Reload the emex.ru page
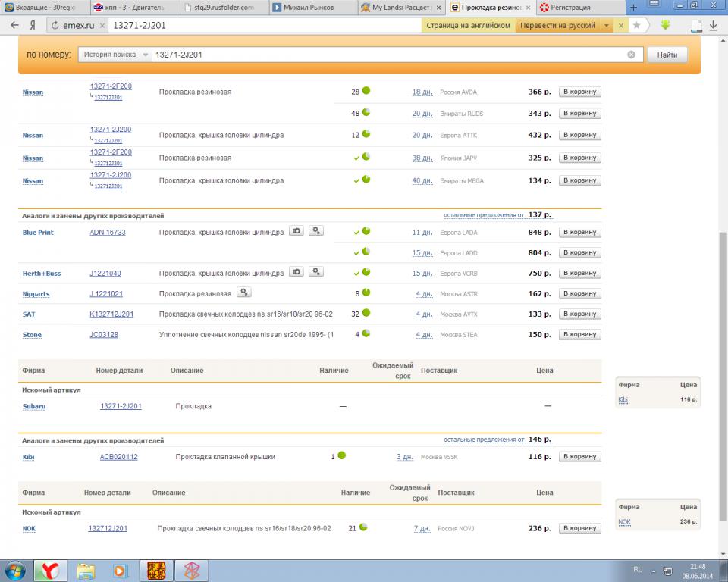 (55, 26)
